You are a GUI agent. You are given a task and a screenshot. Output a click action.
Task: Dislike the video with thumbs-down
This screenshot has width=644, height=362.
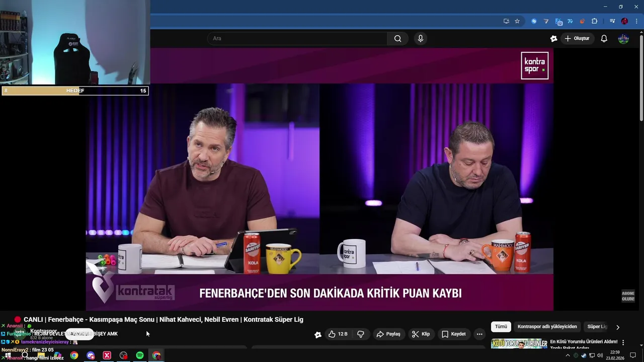coord(360,334)
